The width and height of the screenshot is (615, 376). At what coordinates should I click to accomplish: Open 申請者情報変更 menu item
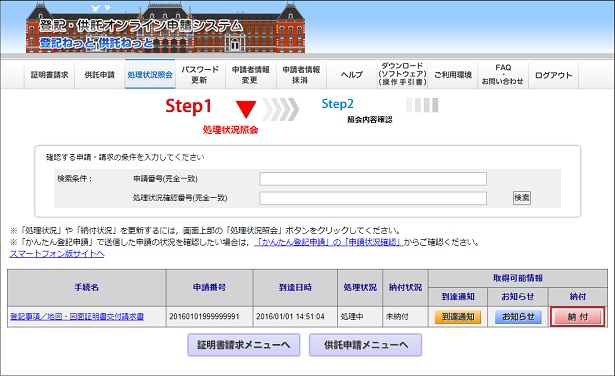251,74
